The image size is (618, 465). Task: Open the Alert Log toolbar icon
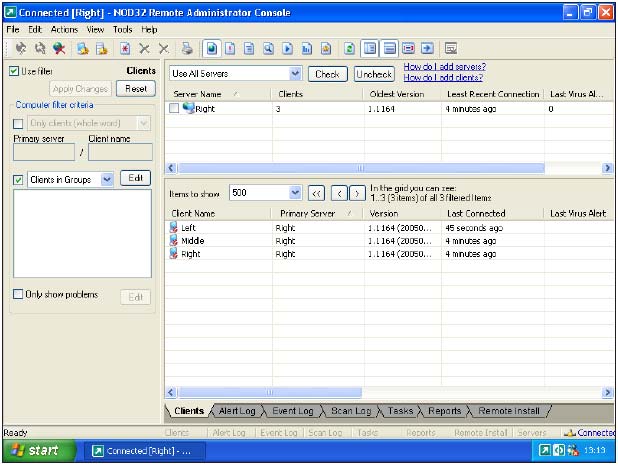(230, 48)
